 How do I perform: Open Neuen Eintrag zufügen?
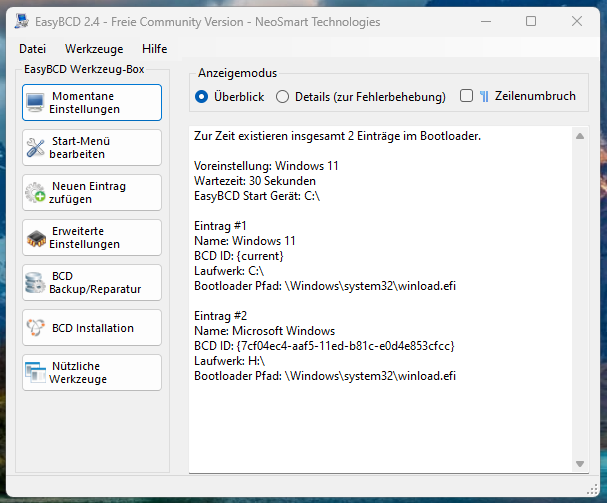(92, 192)
